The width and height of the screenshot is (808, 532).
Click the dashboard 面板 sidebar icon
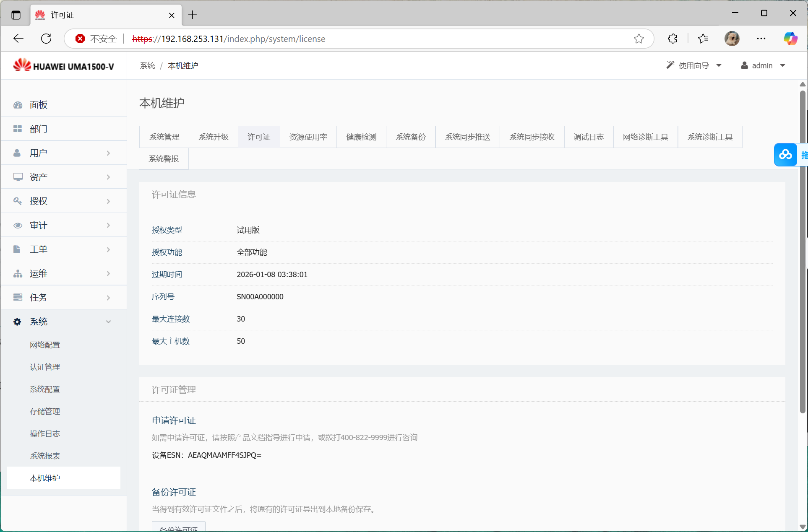(18, 105)
